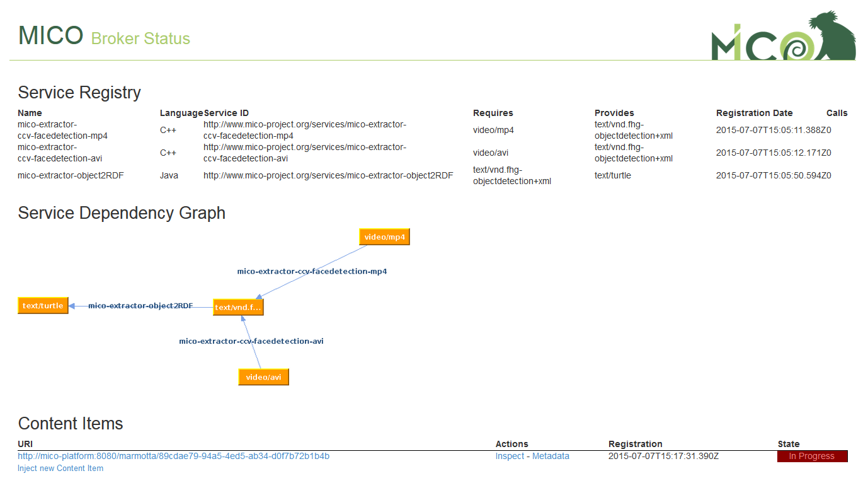Click the Actions column header
The height and width of the screenshot is (483, 868).
[512, 444]
